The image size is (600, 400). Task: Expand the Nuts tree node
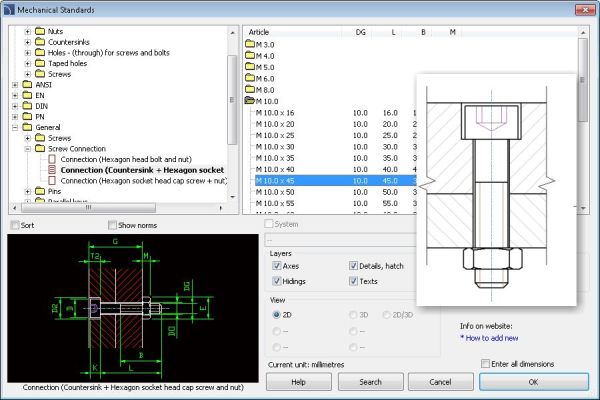(28, 31)
